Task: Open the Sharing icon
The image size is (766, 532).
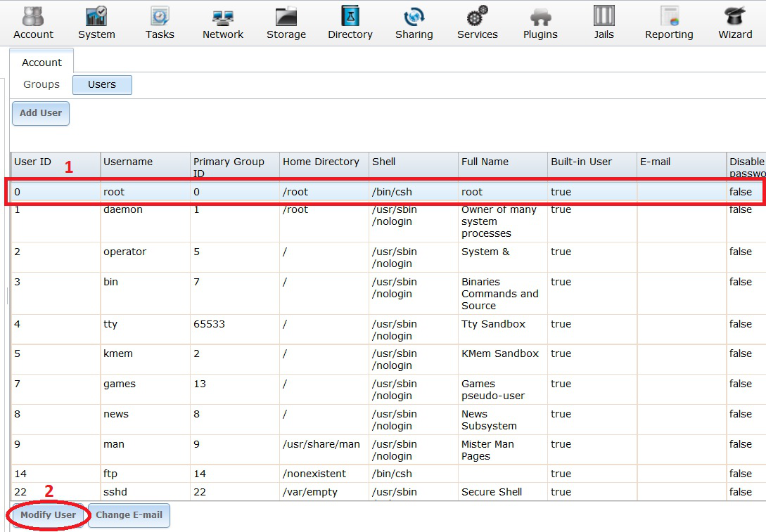Action: coord(414,17)
